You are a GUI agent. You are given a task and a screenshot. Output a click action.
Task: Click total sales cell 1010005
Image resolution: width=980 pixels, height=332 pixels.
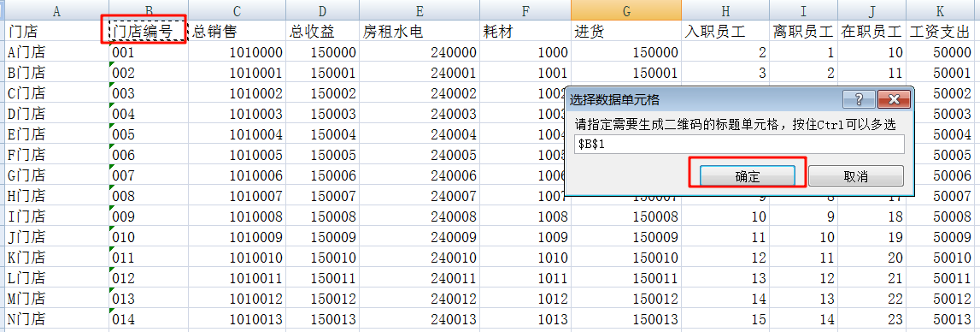pyautogui.click(x=237, y=155)
